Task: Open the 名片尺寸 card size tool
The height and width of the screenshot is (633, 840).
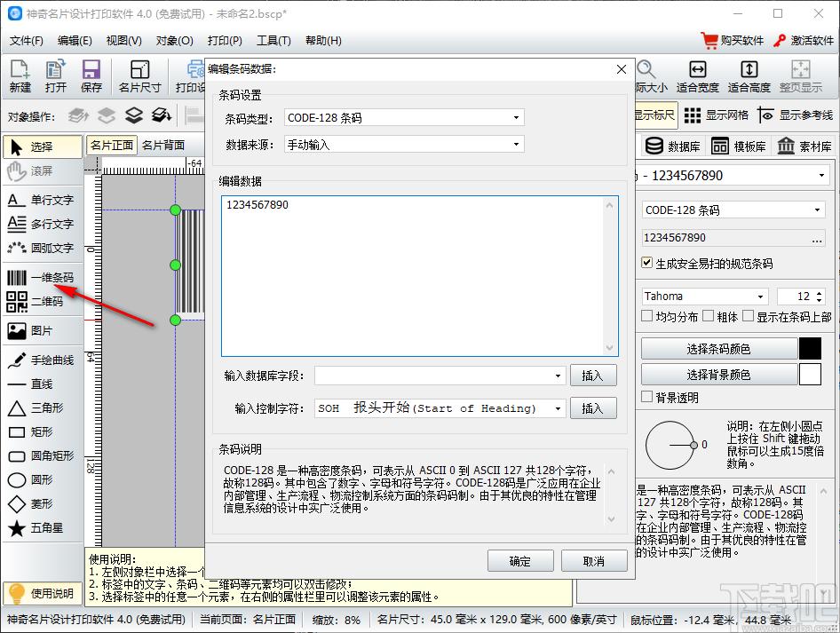Action: [x=139, y=75]
